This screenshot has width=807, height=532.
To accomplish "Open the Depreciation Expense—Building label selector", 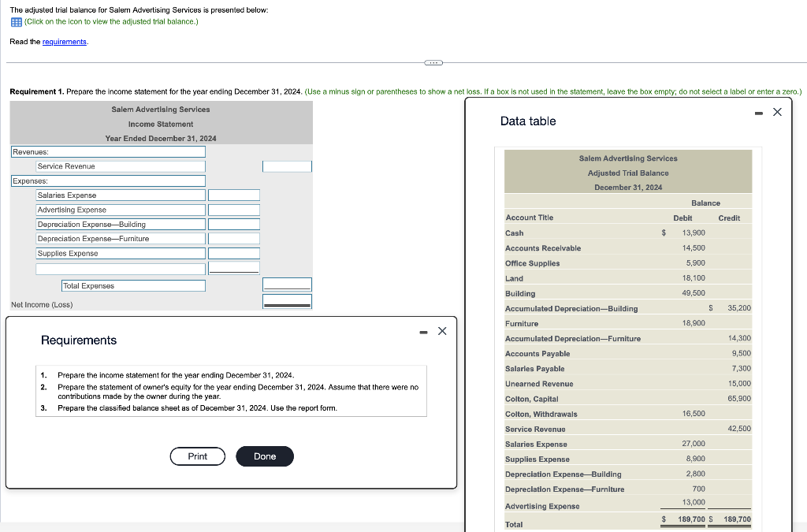I will coord(121,224).
